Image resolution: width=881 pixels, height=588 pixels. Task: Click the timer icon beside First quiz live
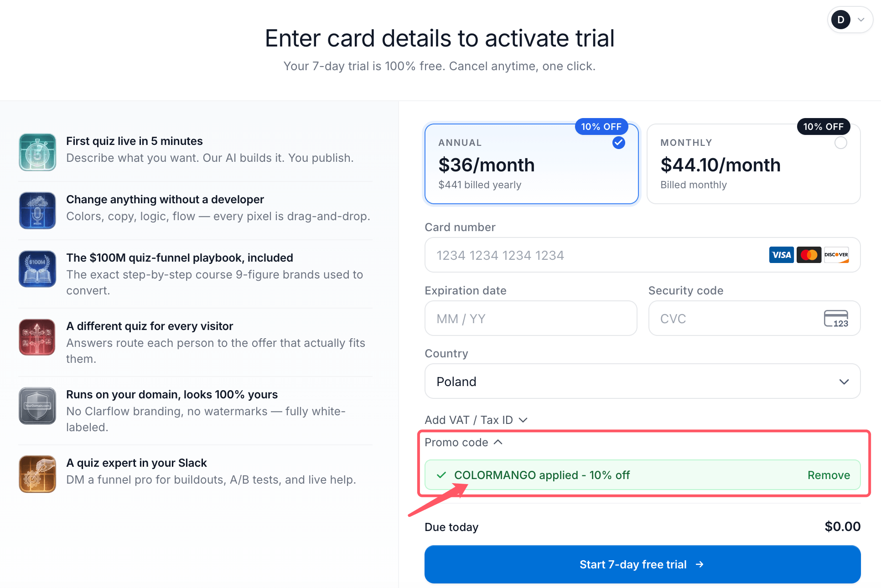click(x=37, y=152)
